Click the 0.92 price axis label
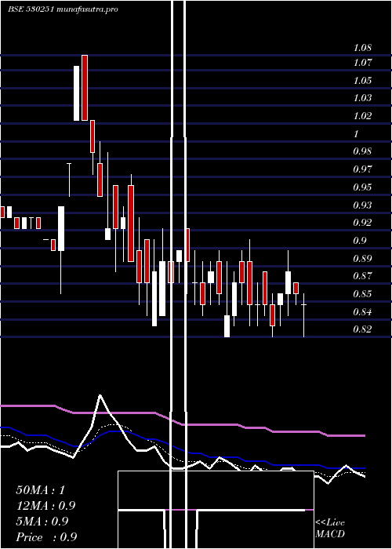Image resolution: width=392 pixels, height=549 pixels. [362, 222]
